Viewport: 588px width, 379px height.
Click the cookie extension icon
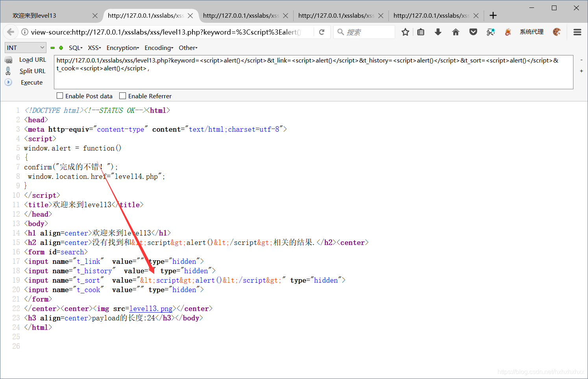tap(557, 32)
